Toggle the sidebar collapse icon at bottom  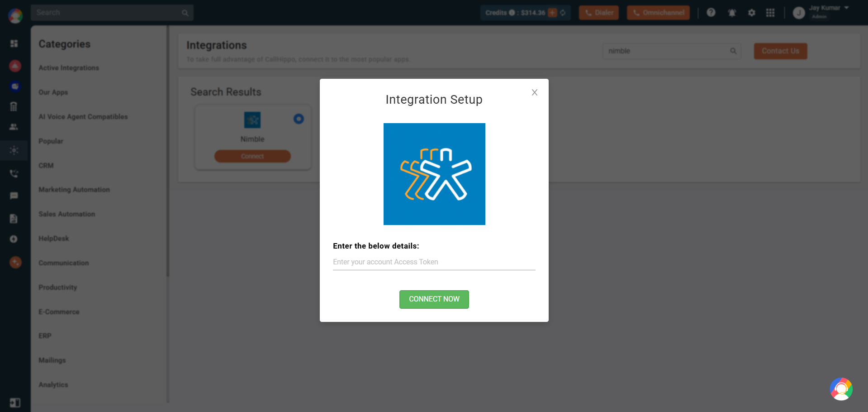coord(15,402)
